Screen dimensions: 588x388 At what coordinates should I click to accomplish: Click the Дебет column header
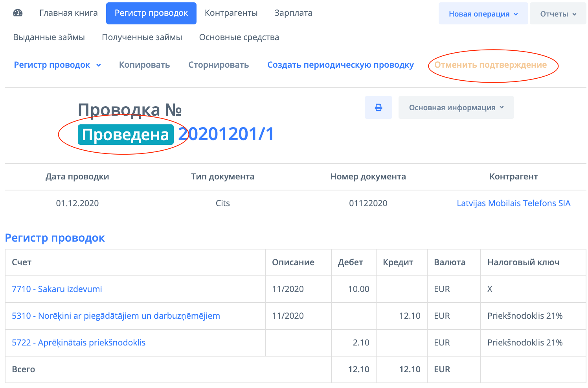click(x=351, y=262)
